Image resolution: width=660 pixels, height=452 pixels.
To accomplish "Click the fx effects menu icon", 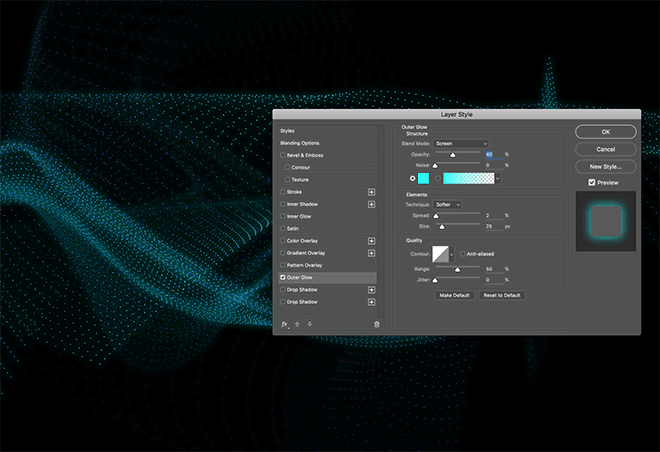I will (x=285, y=324).
